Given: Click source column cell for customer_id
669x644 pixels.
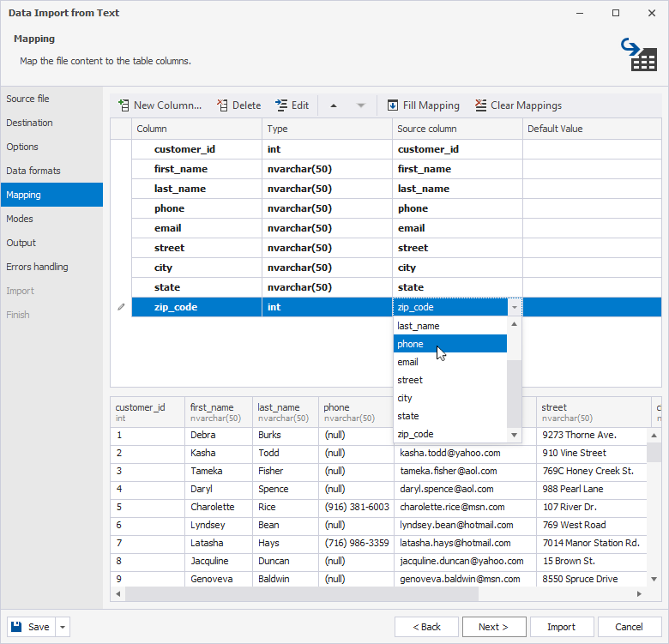Looking at the screenshot, I should tap(457, 149).
